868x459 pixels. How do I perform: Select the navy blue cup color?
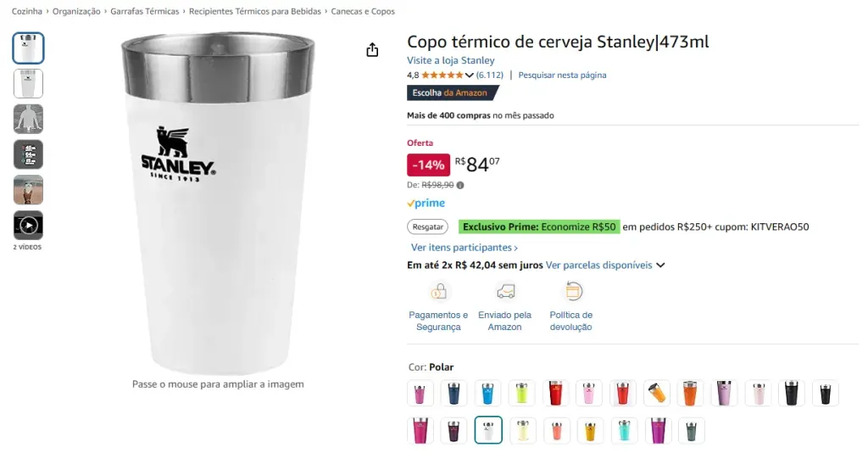453,393
